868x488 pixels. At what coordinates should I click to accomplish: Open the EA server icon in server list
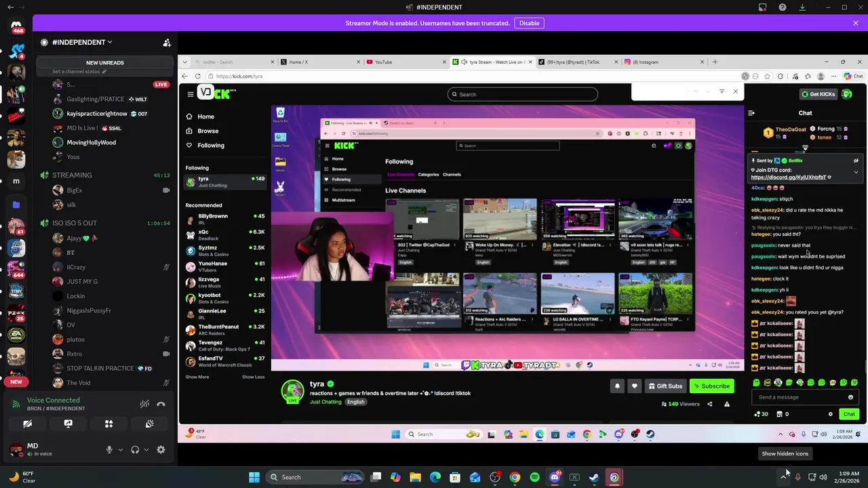click(x=16, y=335)
